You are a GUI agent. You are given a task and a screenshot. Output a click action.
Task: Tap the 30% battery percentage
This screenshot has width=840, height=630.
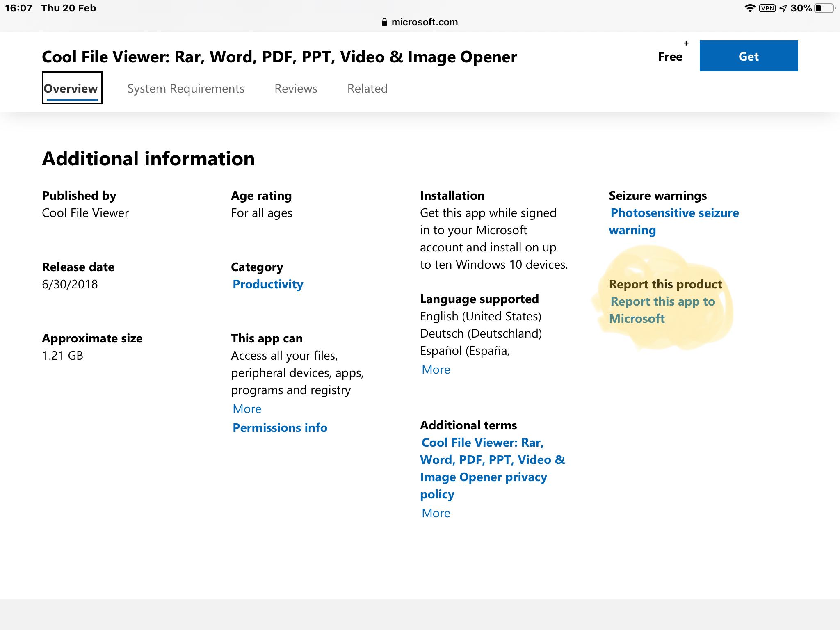[x=801, y=8]
